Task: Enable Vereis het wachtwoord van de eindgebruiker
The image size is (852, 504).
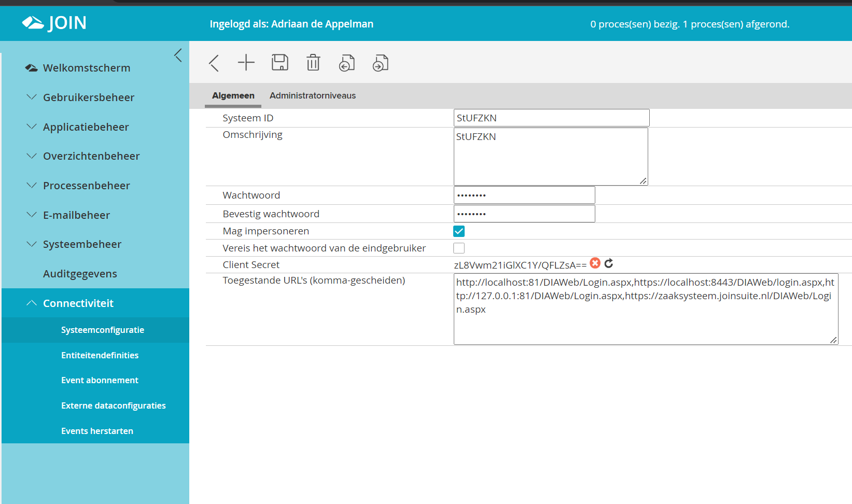Action: (x=459, y=248)
